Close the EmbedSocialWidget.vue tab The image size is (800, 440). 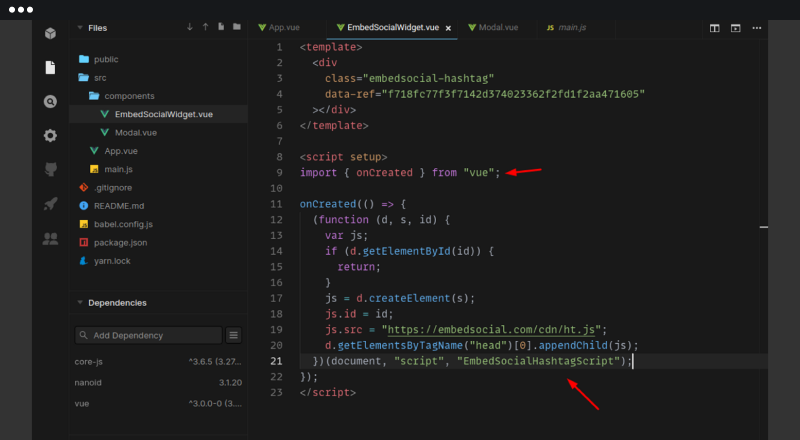448,28
